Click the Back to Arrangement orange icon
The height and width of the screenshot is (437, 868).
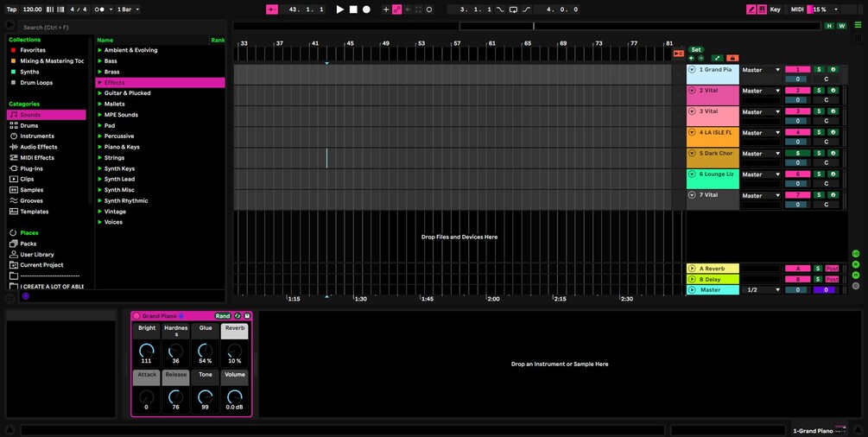(x=679, y=54)
